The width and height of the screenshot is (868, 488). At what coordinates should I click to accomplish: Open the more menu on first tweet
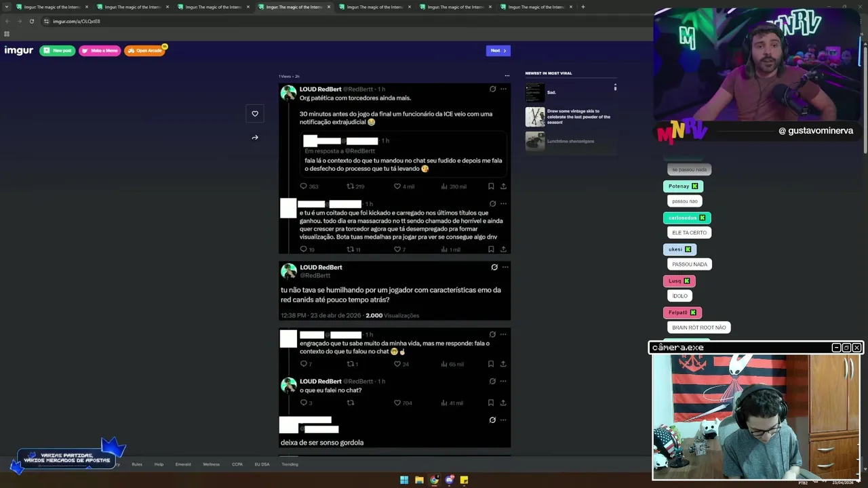pos(503,89)
